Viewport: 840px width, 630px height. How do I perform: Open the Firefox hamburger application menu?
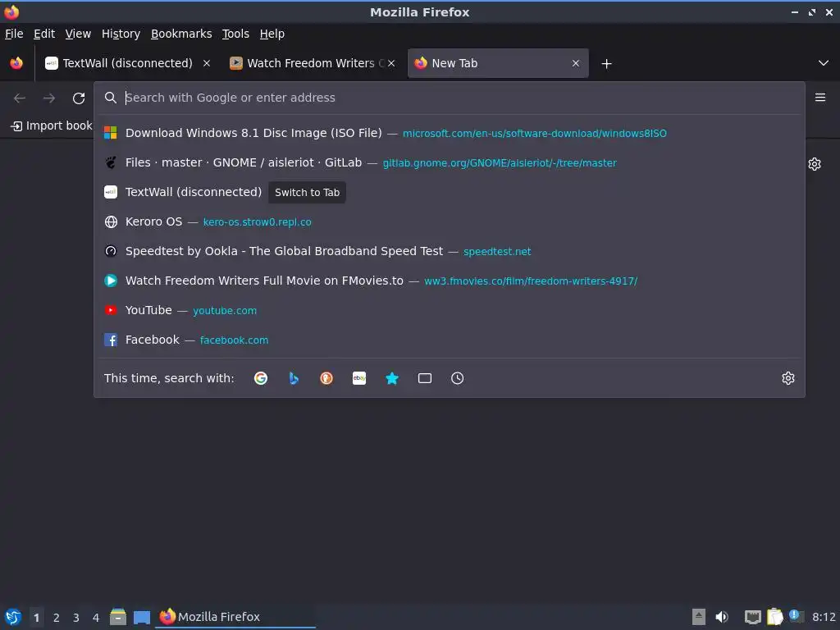(x=820, y=98)
